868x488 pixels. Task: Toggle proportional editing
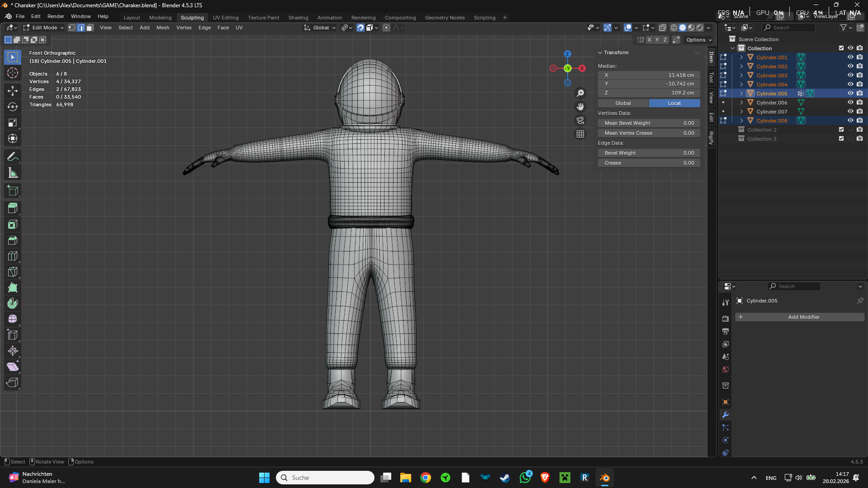click(x=386, y=28)
